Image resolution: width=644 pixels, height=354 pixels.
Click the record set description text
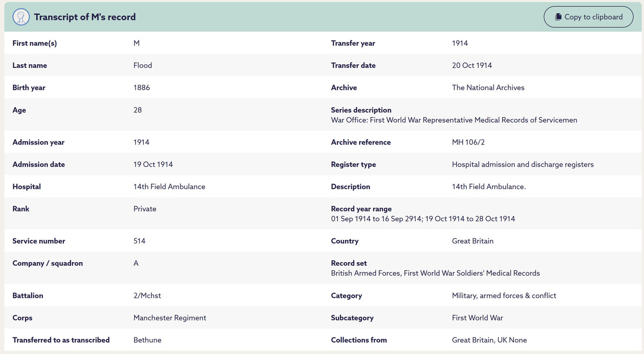(435, 273)
